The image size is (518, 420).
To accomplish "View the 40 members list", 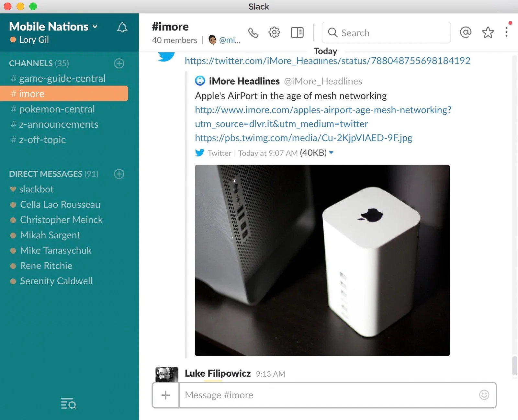I will pyautogui.click(x=175, y=40).
